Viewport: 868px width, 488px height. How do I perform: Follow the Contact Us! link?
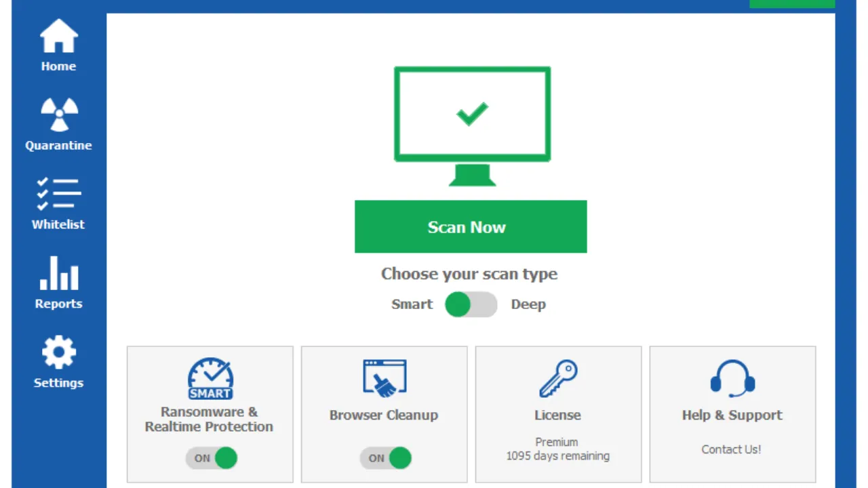pyautogui.click(x=731, y=449)
